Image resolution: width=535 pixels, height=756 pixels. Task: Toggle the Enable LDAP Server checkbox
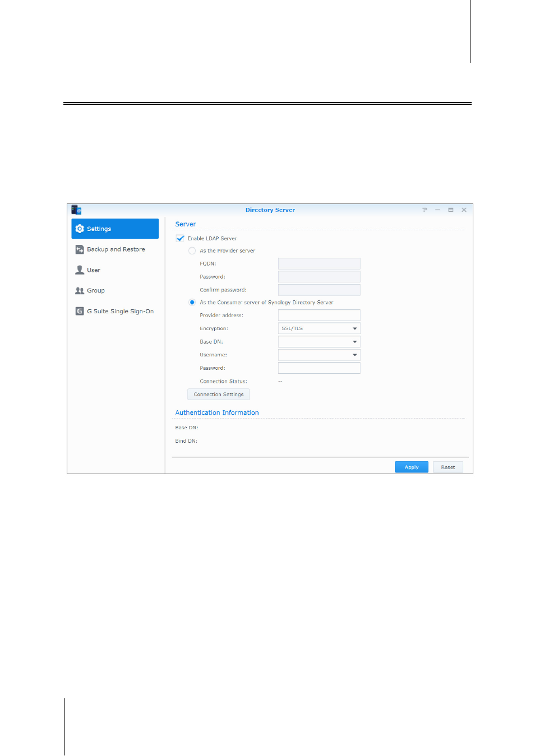[x=180, y=238]
